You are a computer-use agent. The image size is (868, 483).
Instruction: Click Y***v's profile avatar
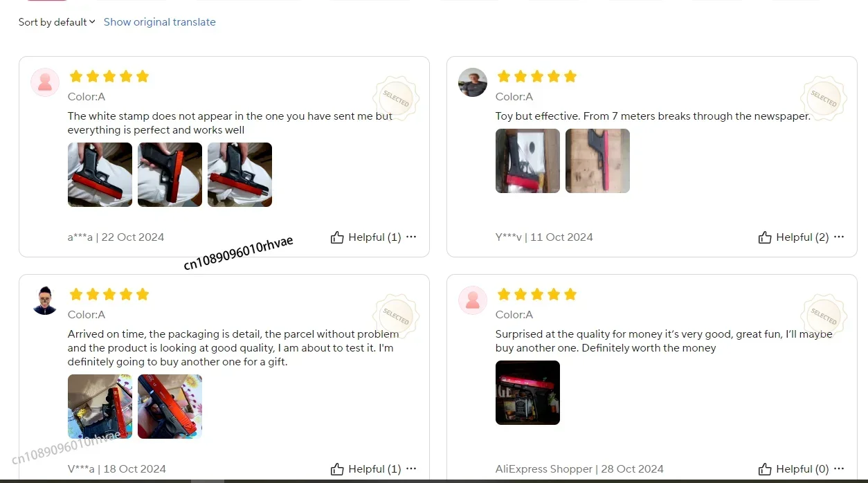point(473,82)
